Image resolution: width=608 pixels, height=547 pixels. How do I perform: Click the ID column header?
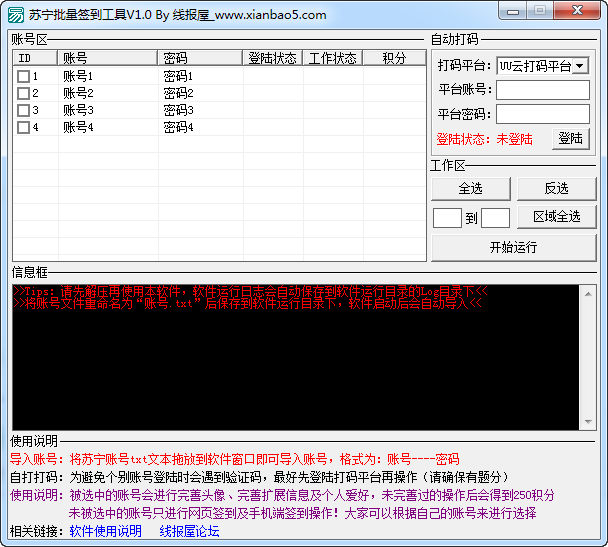35,58
